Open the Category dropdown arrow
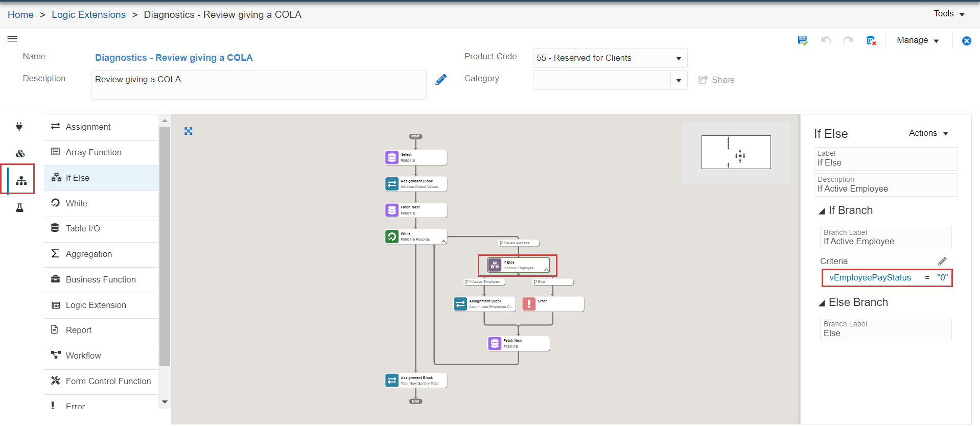Image resolution: width=980 pixels, height=426 pixels. coord(679,80)
